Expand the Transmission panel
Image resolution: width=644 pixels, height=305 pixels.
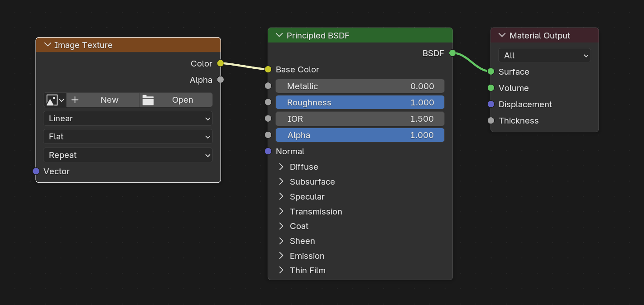click(x=281, y=211)
